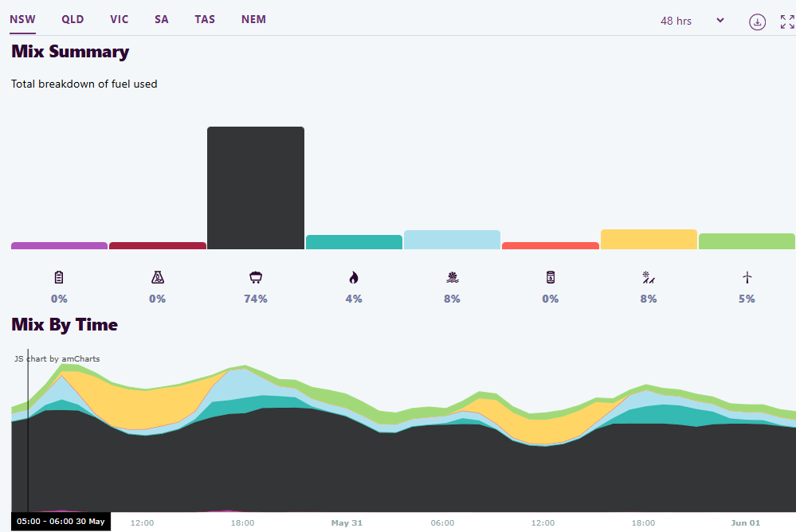Screen dimensions: 796x532
Task: Expand the chart to fullscreen
Action: click(787, 22)
